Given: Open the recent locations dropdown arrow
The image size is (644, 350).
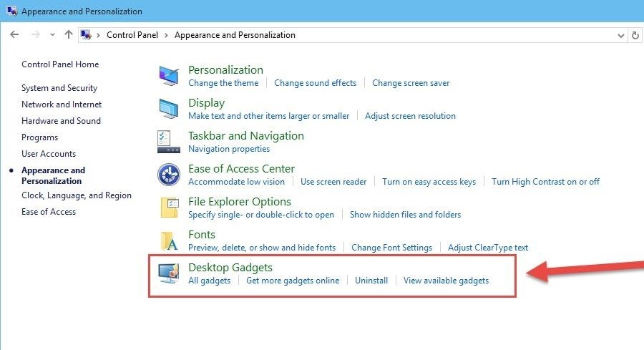Looking at the screenshot, I should click(x=52, y=35).
